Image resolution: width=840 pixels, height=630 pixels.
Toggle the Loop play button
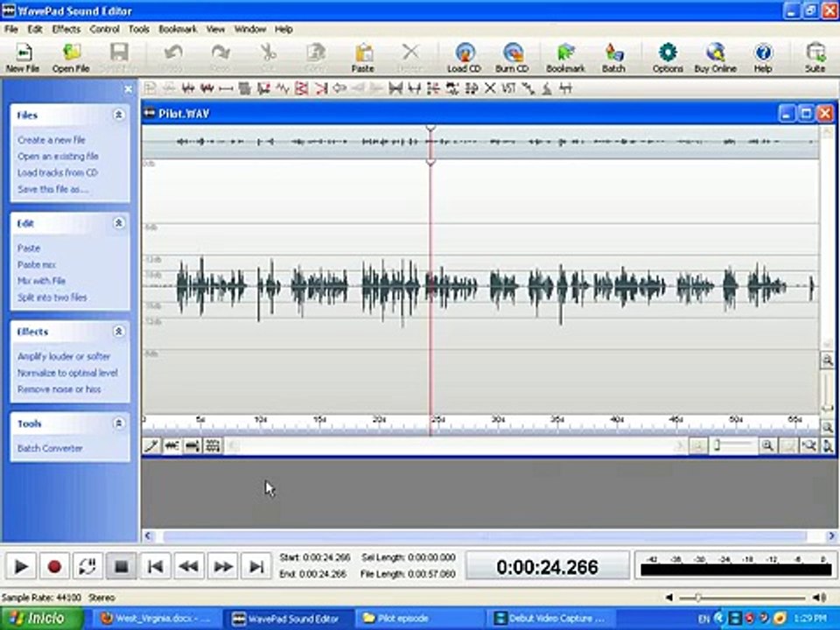(87, 566)
